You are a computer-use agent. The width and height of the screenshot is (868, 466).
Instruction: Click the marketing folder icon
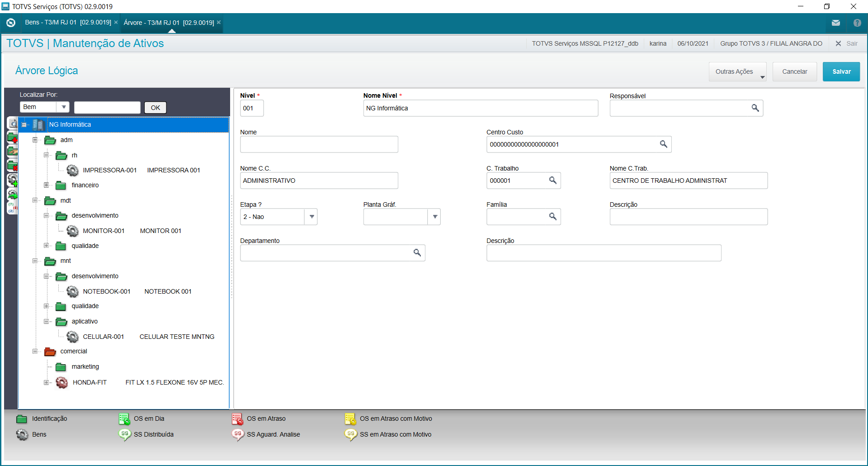tap(61, 367)
